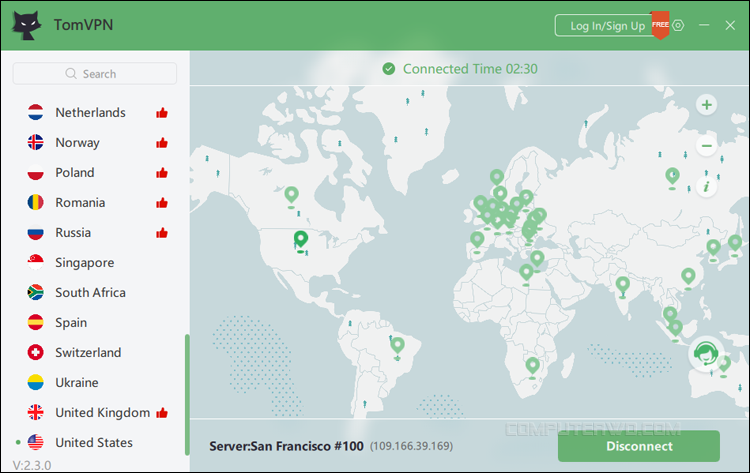Click the red FREE ribbon badge

(660, 25)
